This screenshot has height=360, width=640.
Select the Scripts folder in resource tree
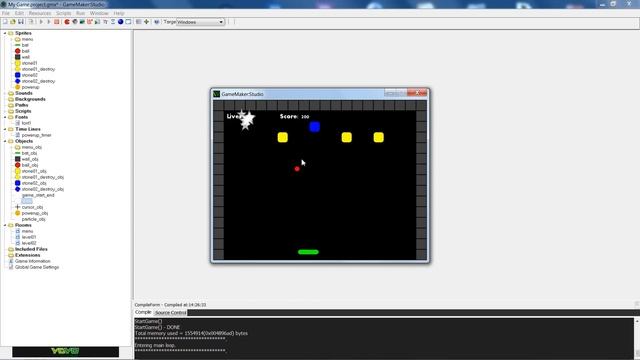tap(23, 111)
